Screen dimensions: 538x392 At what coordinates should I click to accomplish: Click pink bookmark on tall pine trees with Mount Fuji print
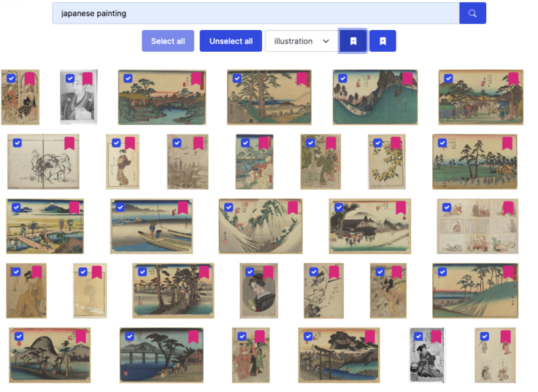[x=302, y=79]
